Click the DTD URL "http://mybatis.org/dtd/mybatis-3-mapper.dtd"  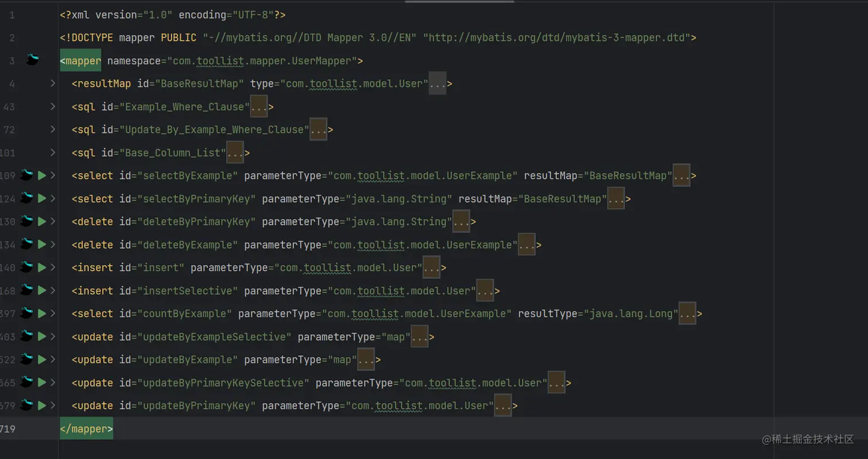(x=557, y=38)
